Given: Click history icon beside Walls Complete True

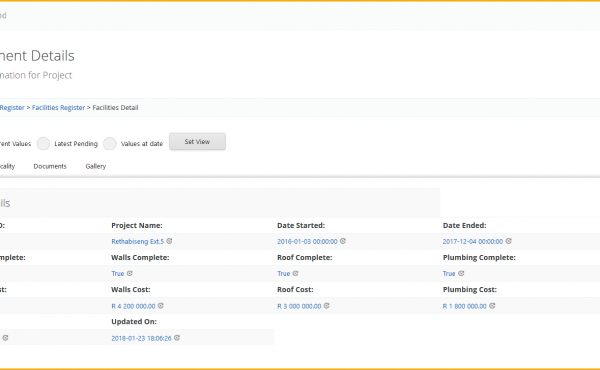Looking at the screenshot, I should tap(130, 273).
